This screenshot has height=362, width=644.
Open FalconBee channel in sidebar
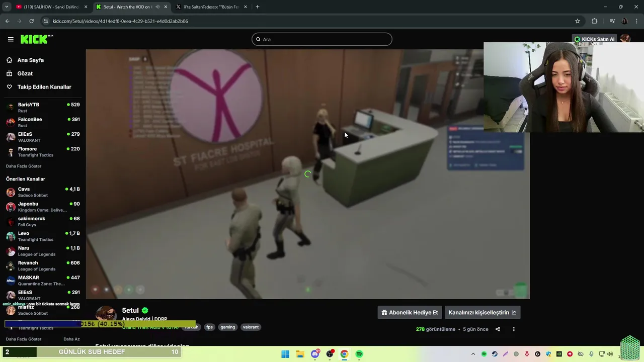click(x=42, y=122)
